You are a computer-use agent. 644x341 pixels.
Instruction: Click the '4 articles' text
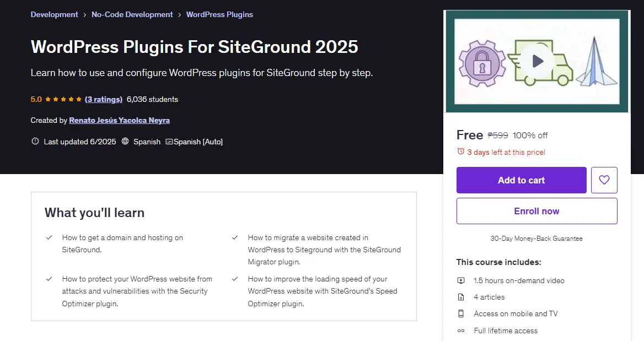[x=489, y=297]
